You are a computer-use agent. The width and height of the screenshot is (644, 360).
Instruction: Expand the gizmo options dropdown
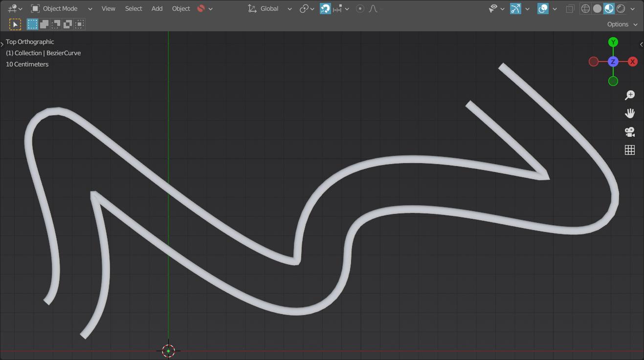(x=527, y=8)
